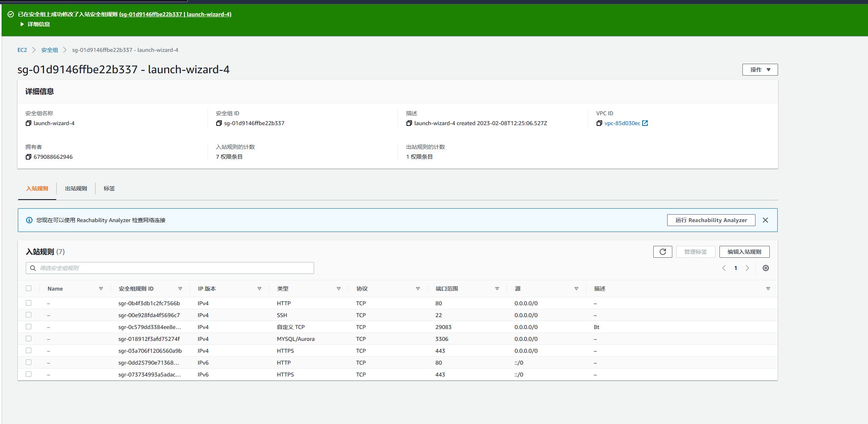Viewport: 868px width, 424px height.
Task: Click 管理标签 button
Action: (696, 252)
